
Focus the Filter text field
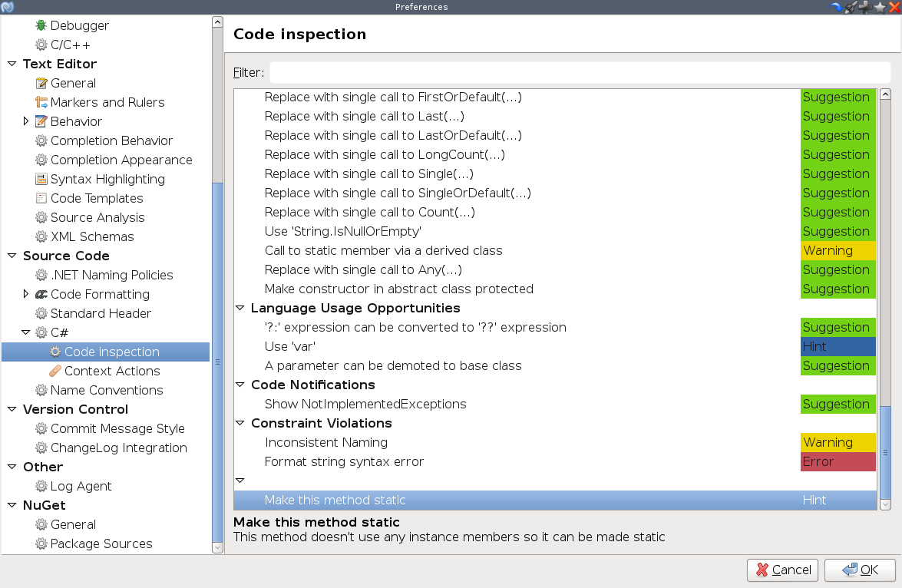click(x=580, y=72)
